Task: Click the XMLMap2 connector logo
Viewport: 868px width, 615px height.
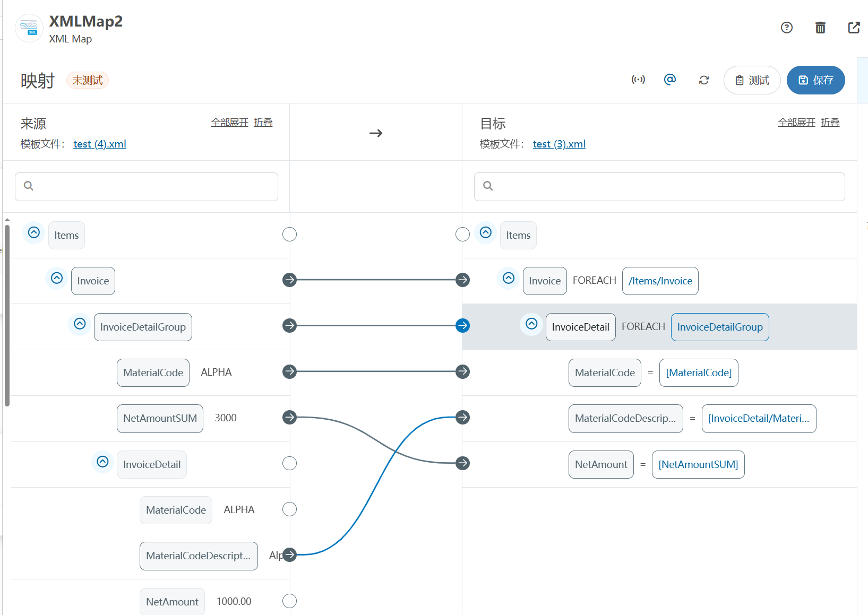Action: (x=29, y=28)
